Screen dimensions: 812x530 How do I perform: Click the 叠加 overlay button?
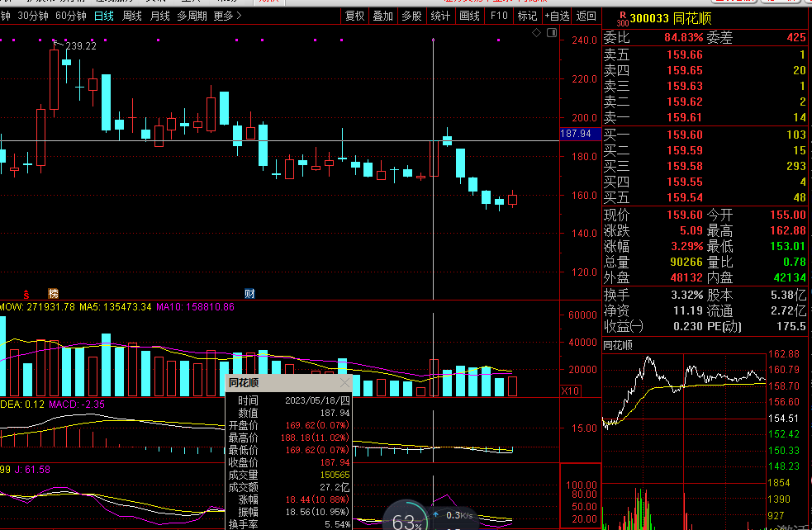[x=383, y=16]
